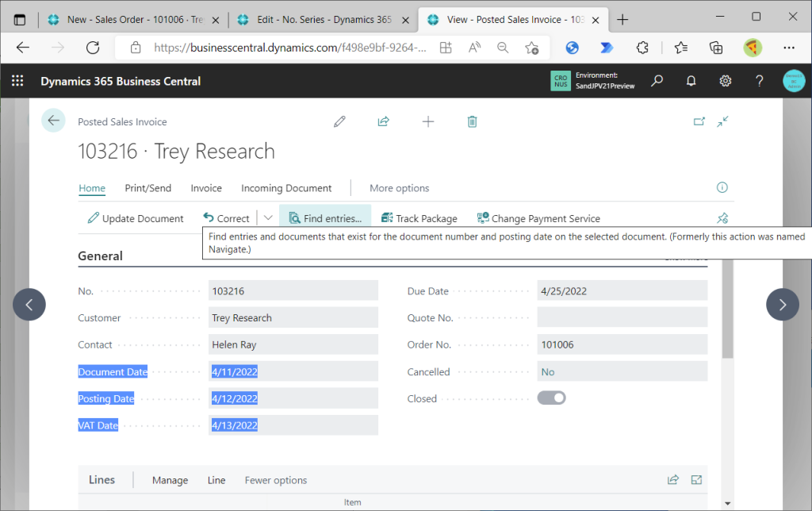
Task: Go to previous record arrow
Action: tap(29, 305)
